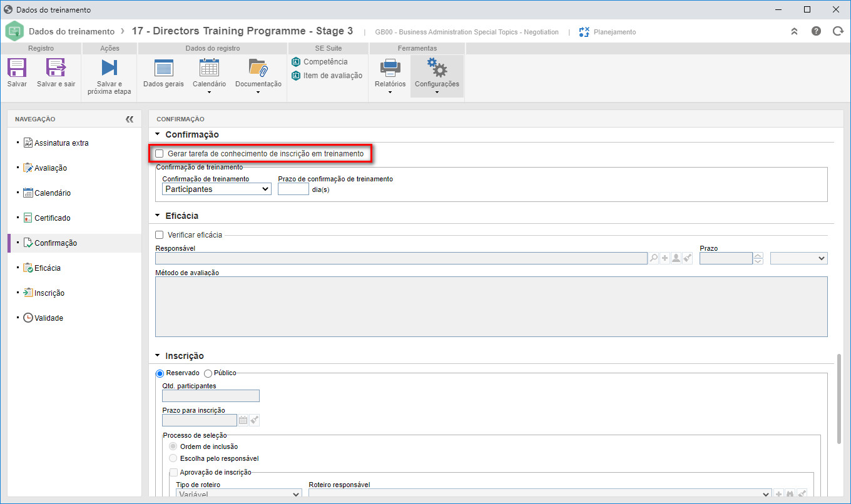Open calendar picker for Prazo para inscrição
Image resolution: width=851 pixels, height=504 pixels.
243,420
